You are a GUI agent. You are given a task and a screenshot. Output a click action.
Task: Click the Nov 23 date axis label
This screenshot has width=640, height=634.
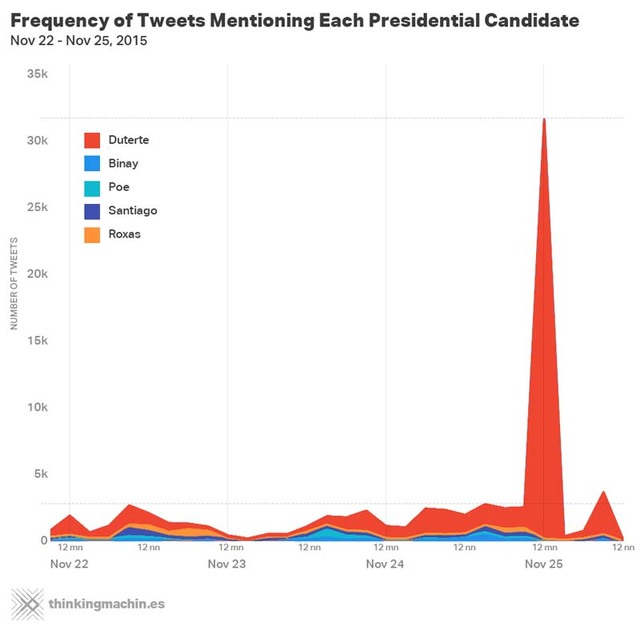227,565
